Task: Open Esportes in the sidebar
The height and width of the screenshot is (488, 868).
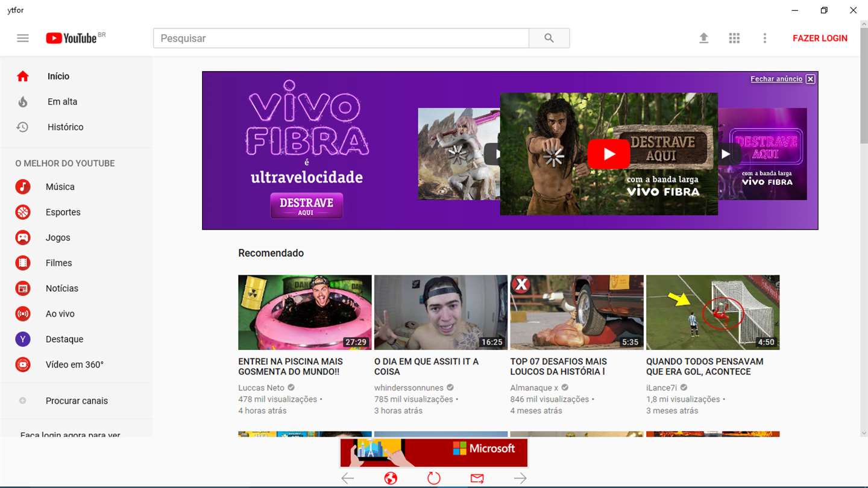Action: coord(63,212)
